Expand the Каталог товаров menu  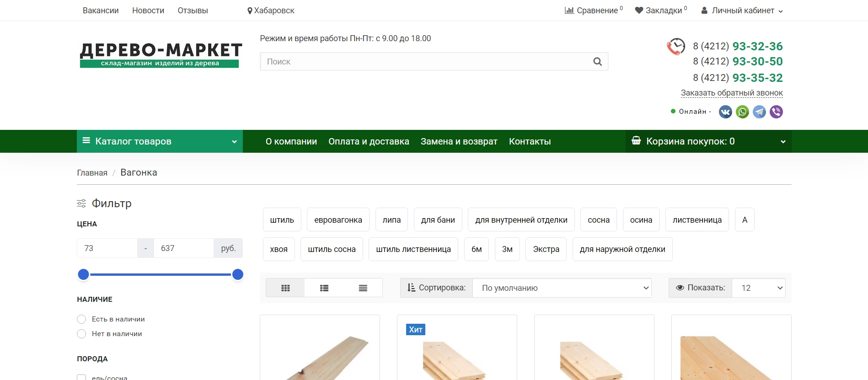click(160, 141)
